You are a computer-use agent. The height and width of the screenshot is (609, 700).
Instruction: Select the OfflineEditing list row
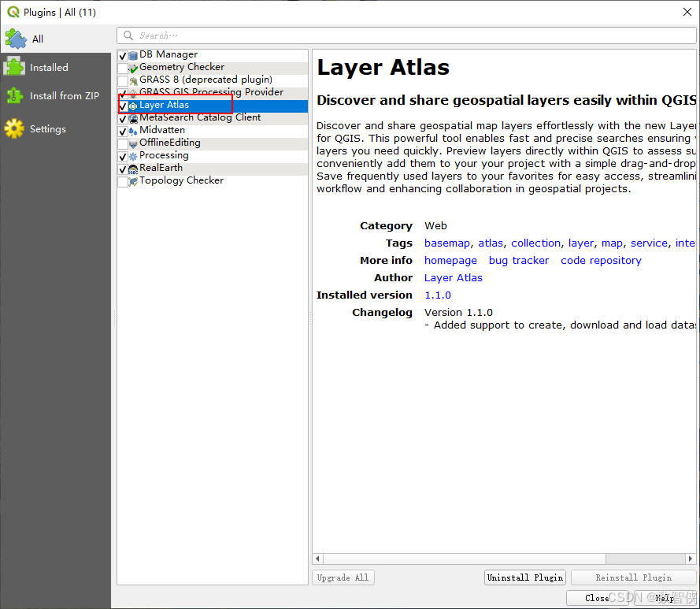pyautogui.click(x=213, y=144)
